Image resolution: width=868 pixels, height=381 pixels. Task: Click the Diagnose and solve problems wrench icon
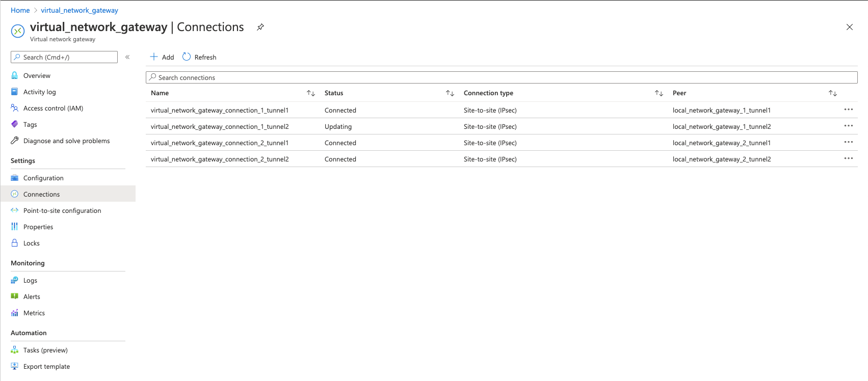[x=15, y=141]
